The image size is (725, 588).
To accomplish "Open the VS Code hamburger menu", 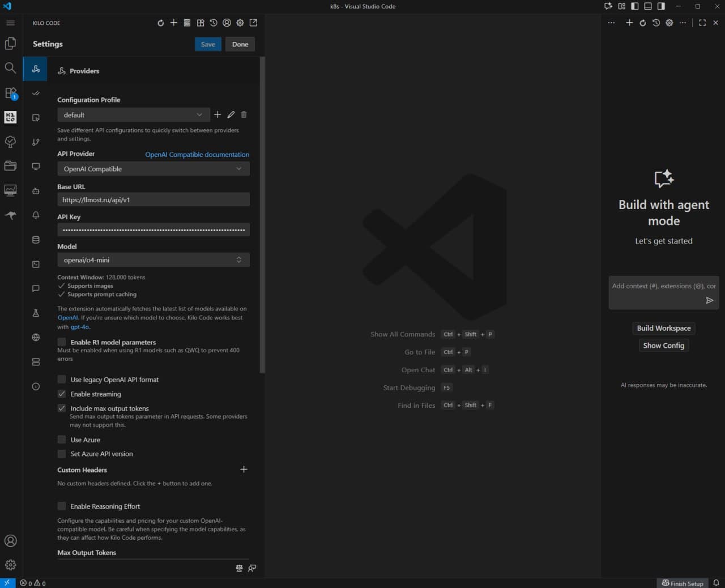I will 10,23.
